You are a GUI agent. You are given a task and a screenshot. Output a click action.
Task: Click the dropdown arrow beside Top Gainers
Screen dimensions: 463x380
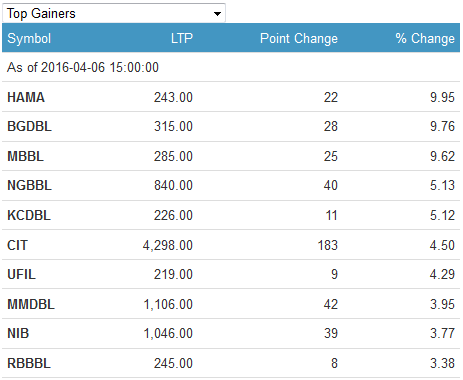click(217, 14)
